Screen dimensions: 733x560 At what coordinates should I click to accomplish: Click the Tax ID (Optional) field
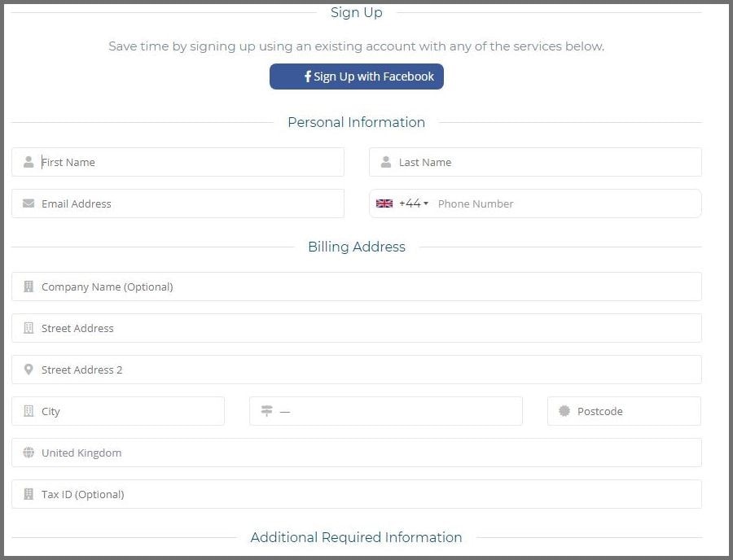(357, 494)
